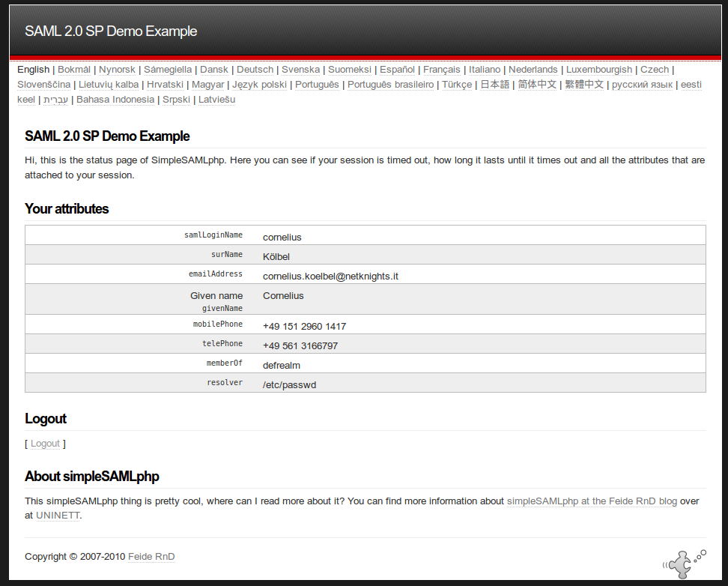Change language to Nederlands

coord(533,70)
